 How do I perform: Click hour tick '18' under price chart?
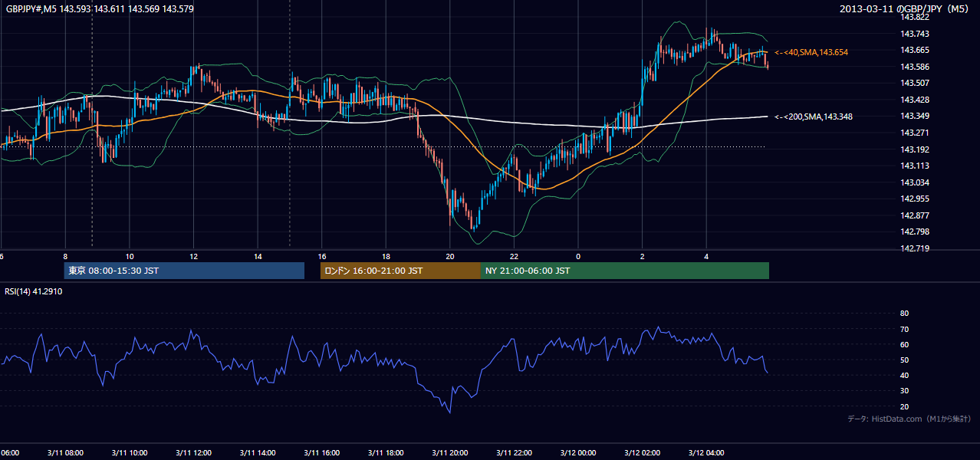(386, 257)
